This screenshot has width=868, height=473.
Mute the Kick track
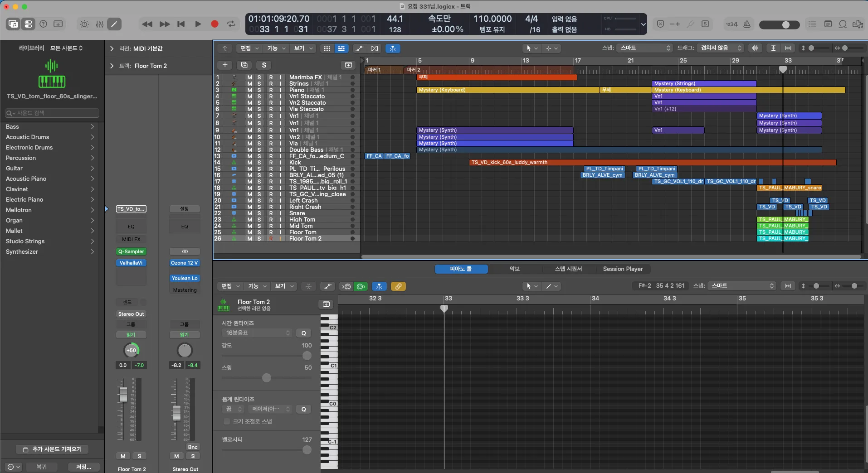click(x=249, y=162)
